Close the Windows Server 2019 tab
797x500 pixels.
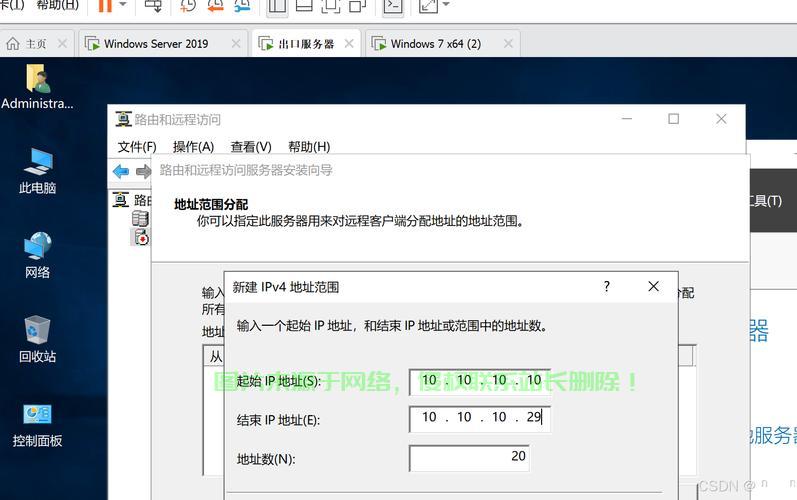(x=236, y=44)
